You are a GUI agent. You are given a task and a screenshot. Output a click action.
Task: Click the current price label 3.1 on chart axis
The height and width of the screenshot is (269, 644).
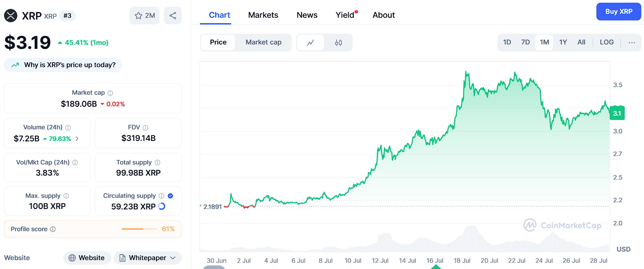point(617,113)
